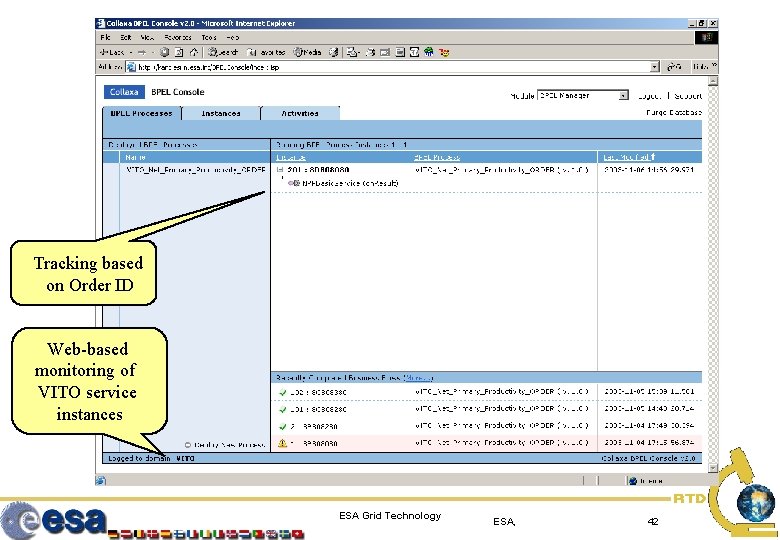Open the completed instance 202 entry
The width and height of the screenshot is (780, 540).
pos(318,392)
